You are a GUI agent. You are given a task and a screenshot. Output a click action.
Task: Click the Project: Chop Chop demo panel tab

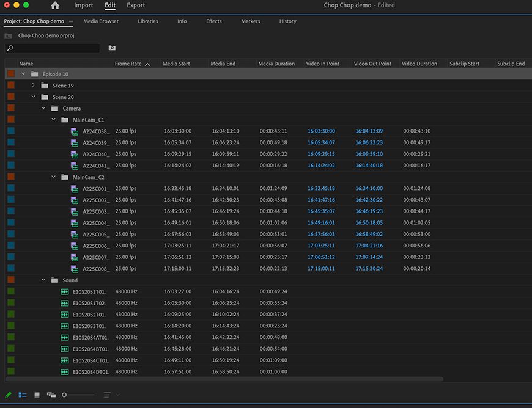click(34, 21)
